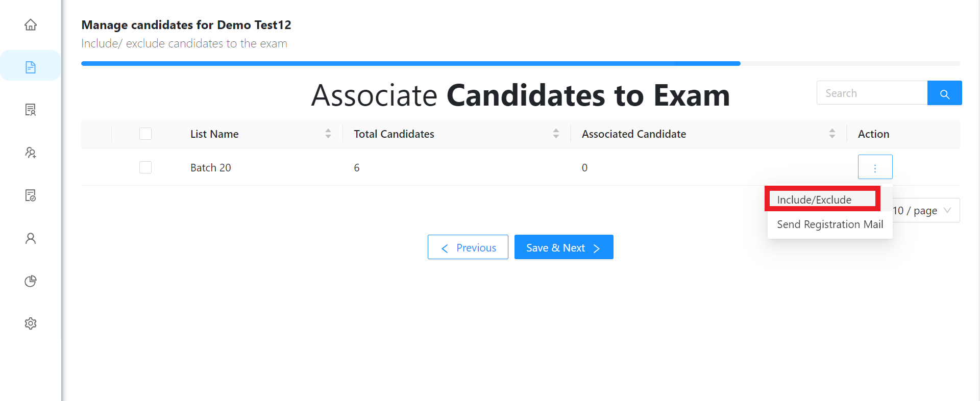Click the blue search magnifier button
The width and height of the screenshot is (980, 401).
tap(944, 93)
